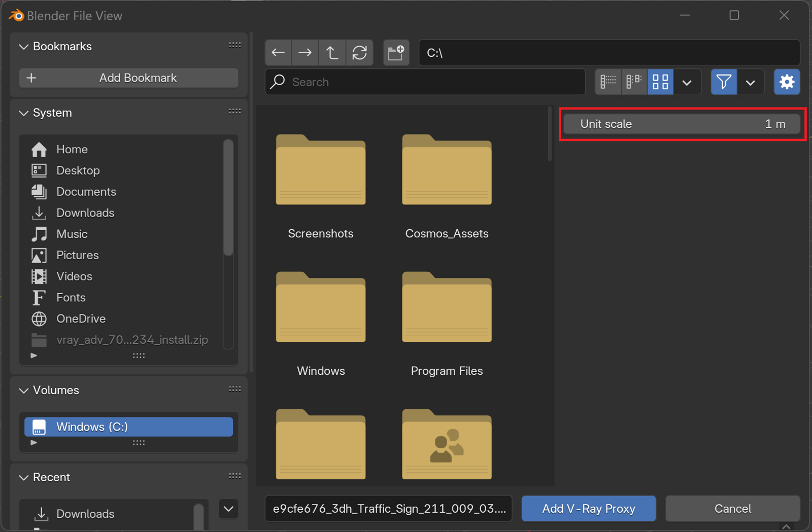Open filter settings dropdown arrow
Viewport: 812px width, 532px height.
click(x=751, y=82)
